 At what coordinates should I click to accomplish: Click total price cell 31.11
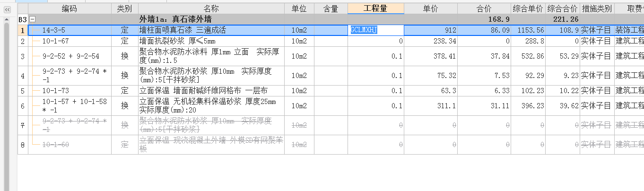(x=484, y=106)
